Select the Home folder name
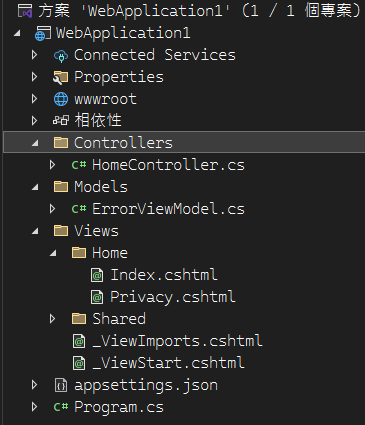This screenshot has width=365, height=425. [110, 253]
